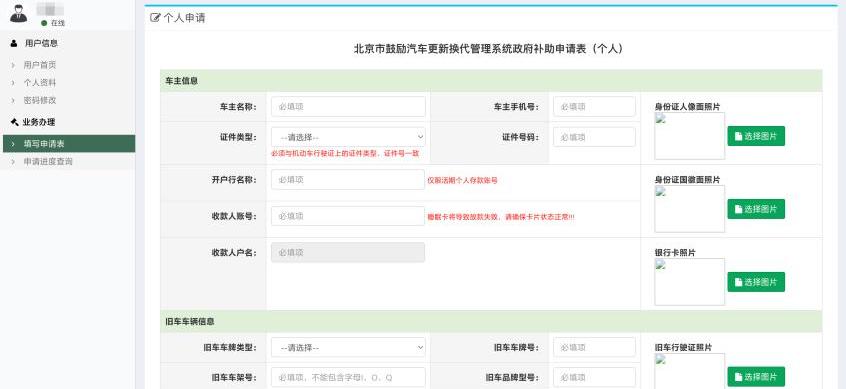Screen dimensions: 846x389
Task: Open 用户首页 in the sidebar
Action: 39,65
